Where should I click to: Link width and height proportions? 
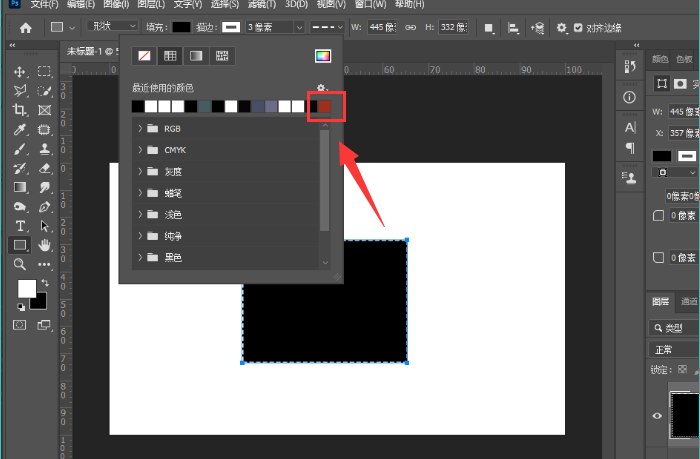[x=410, y=28]
